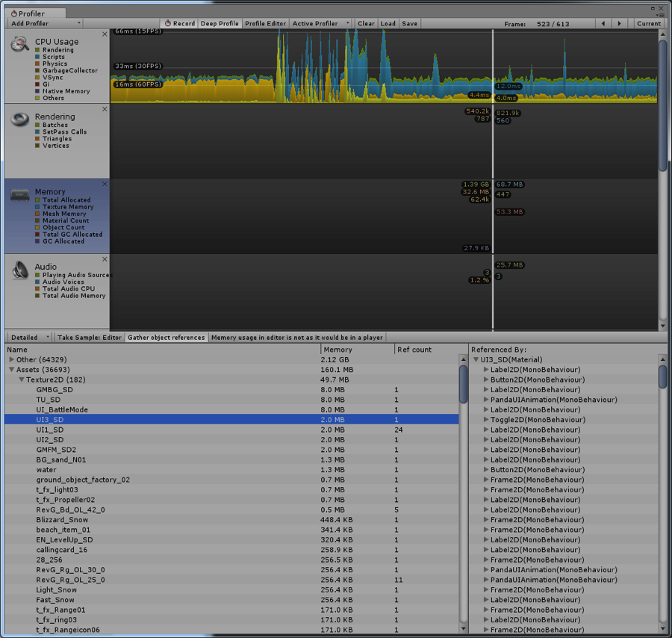Click the selected frame marker in CPU chart
The image size is (672, 638).
(493, 66)
